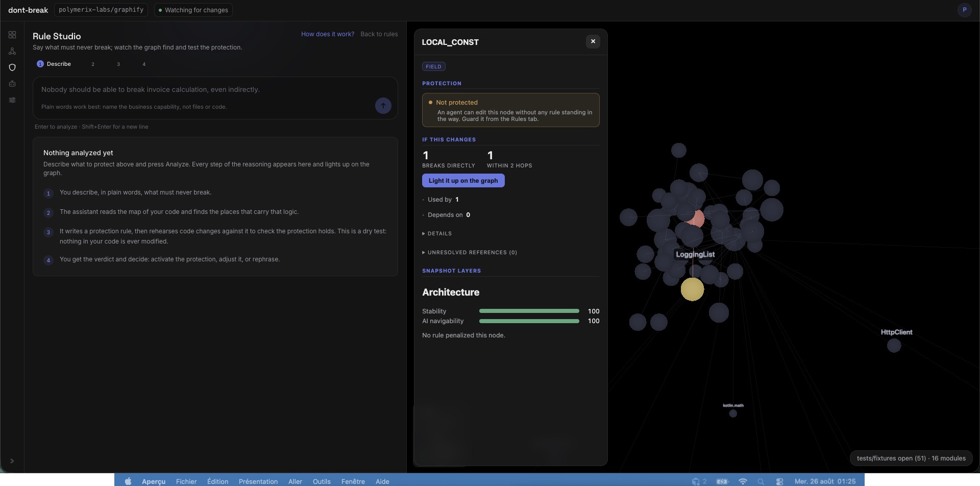Open Spotlight search in menu bar

[761, 481]
